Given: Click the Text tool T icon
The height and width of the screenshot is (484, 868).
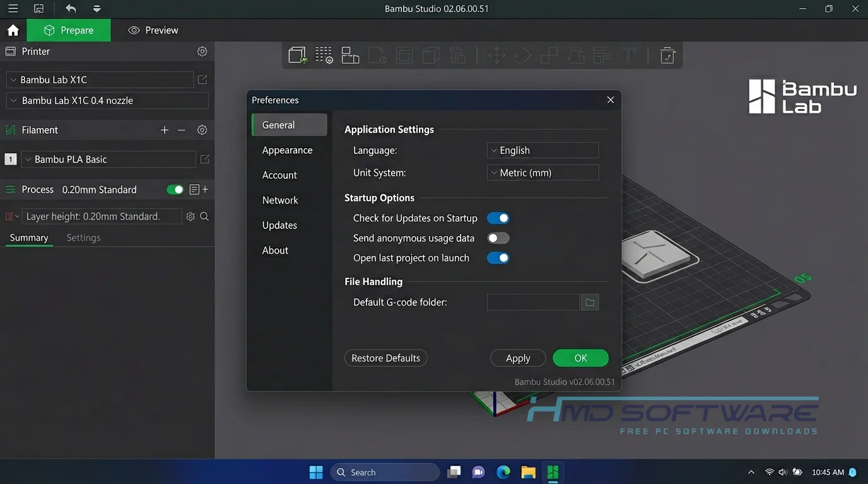Looking at the screenshot, I should point(628,55).
